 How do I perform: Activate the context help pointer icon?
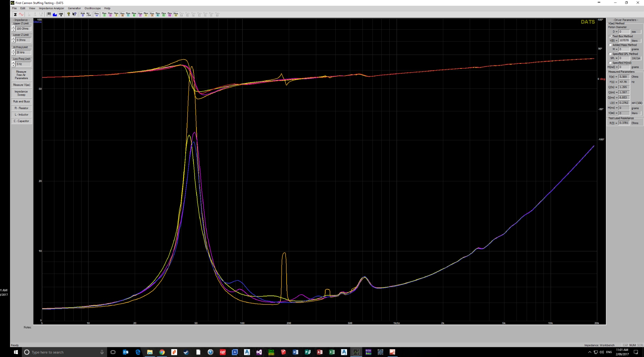[74, 14]
